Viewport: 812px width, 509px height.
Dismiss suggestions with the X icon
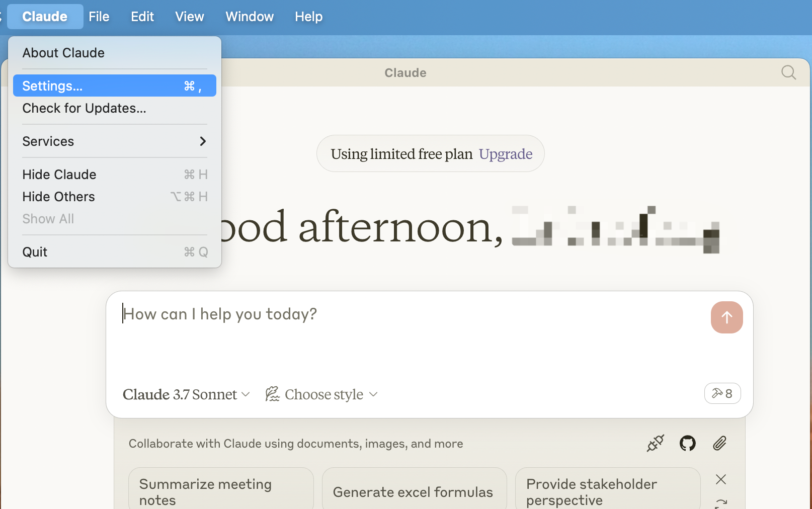721,479
